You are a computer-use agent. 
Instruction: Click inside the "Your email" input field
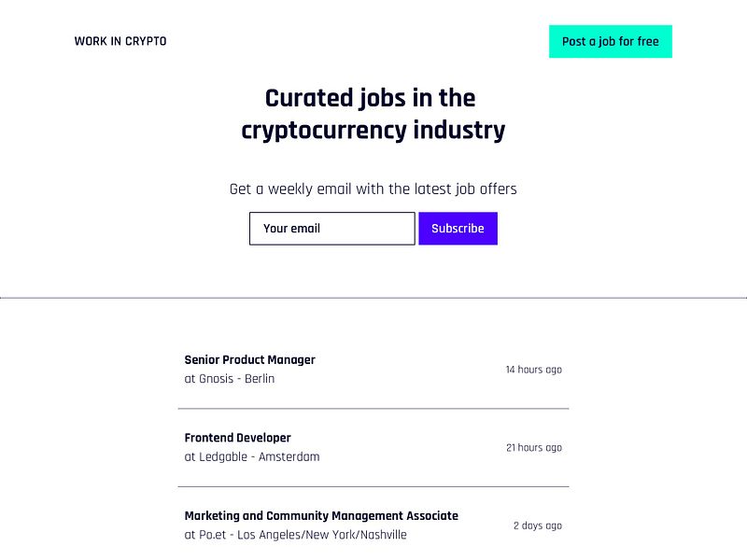pyautogui.click(x=331, y=229)
